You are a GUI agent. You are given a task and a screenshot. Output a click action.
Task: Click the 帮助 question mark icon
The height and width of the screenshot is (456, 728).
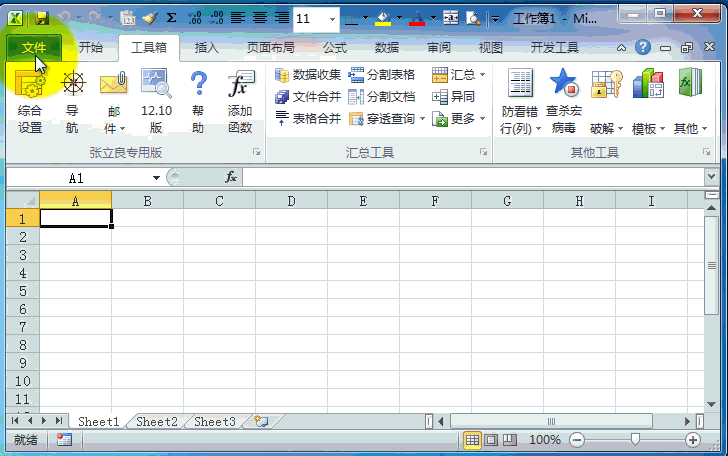198,87
